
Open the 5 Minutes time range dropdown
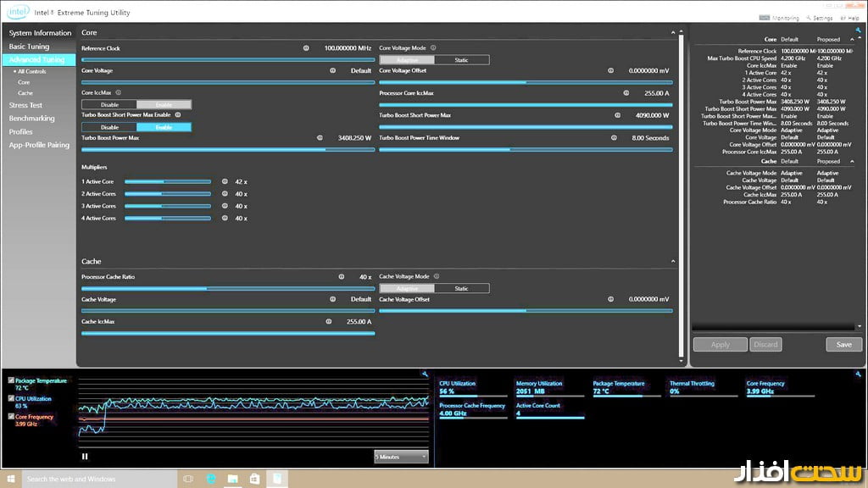401,457
